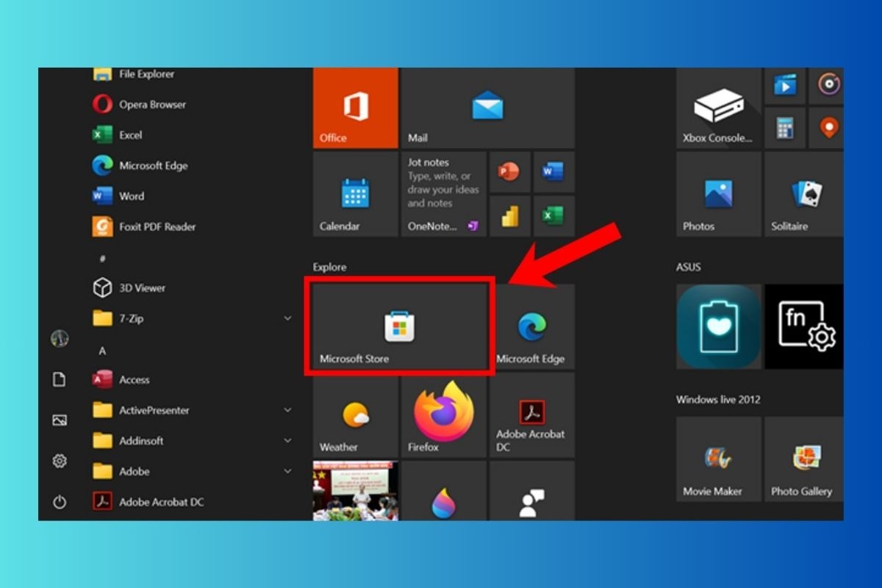The width and height of the screenshot is (882, 588).
Task: Open Word in the app list
Action: 193,196
